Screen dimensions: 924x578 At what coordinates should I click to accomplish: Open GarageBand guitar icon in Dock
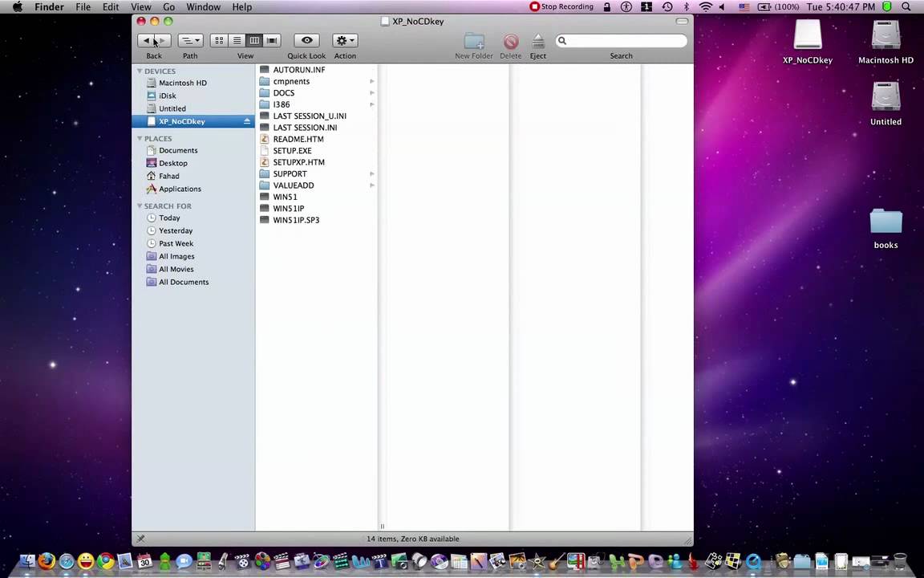click(556, 561)
